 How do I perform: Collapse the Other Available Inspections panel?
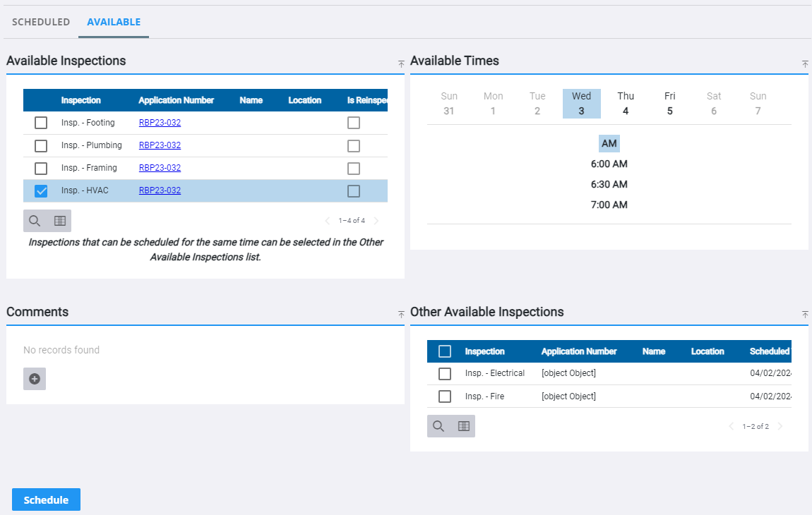(804, 315)
